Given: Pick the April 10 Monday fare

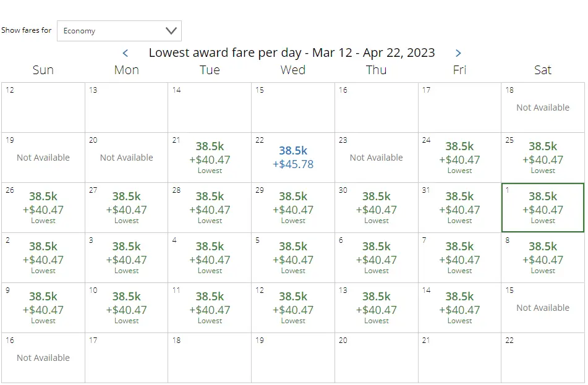Looking at the screenshot, I should pyautogui.click(x=126, y=308).
